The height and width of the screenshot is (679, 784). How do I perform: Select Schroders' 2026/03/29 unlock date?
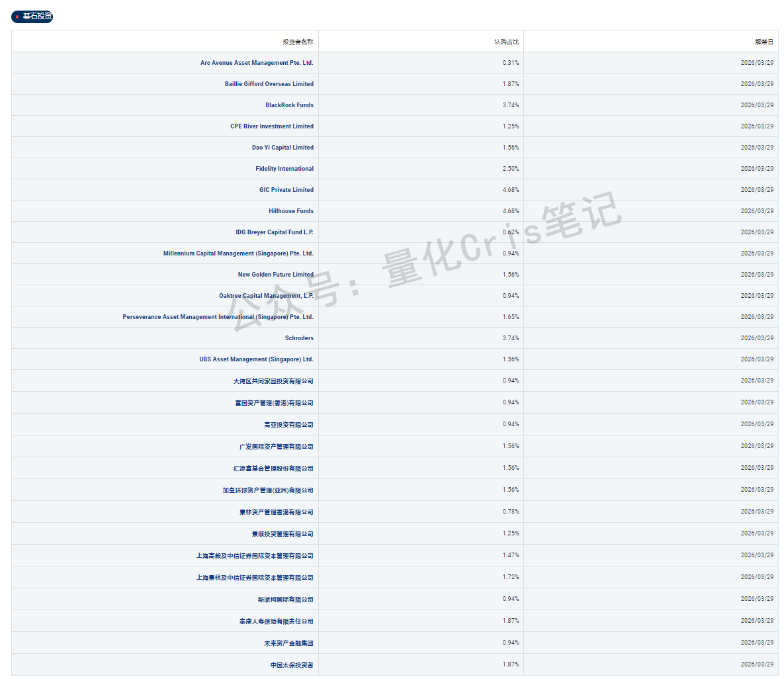(x=757, y=338)
